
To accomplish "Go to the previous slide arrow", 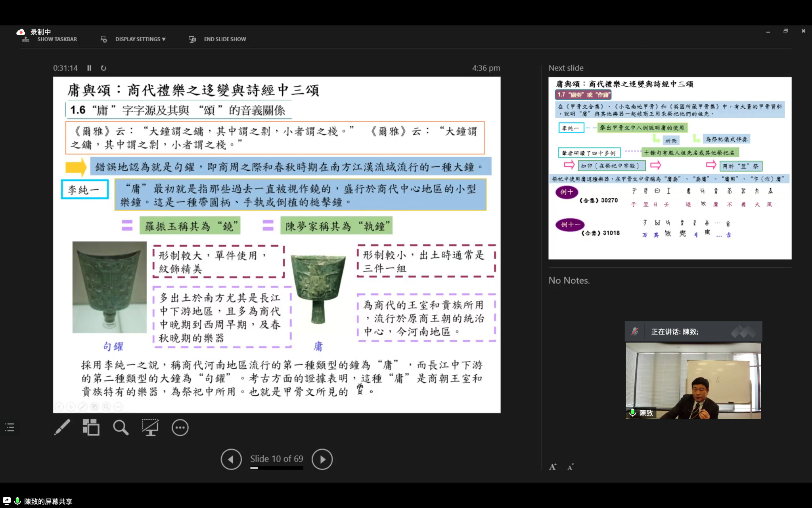I will click(231, 459).
